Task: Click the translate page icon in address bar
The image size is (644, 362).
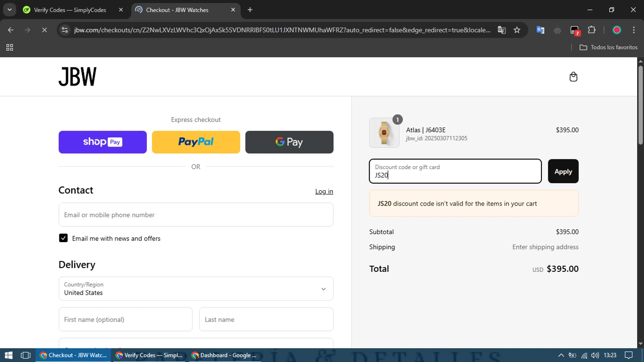Action: (501, 30)
